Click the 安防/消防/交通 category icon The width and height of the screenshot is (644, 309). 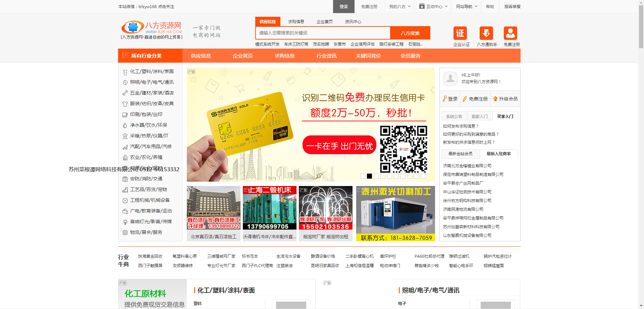click(x=125, y=179)
